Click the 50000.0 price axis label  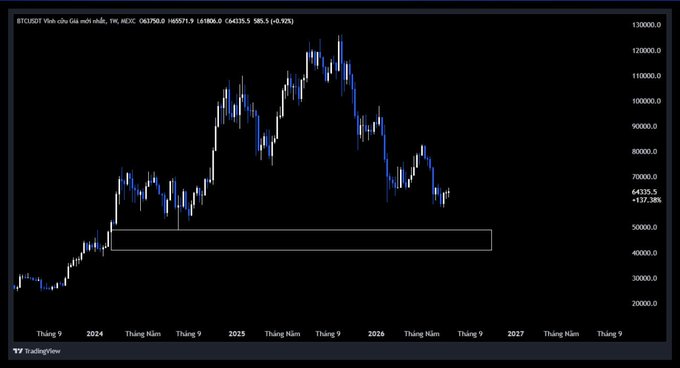click(644, 228)
